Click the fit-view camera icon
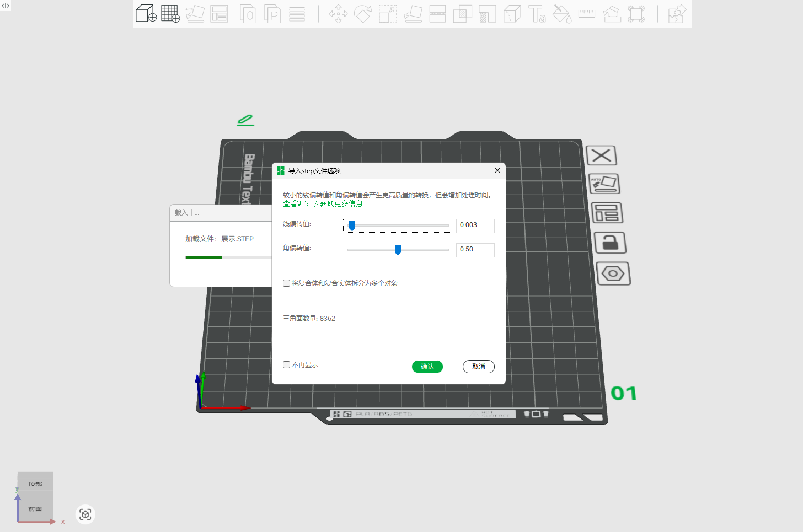 pyautogui.click(x=85, y=514)
